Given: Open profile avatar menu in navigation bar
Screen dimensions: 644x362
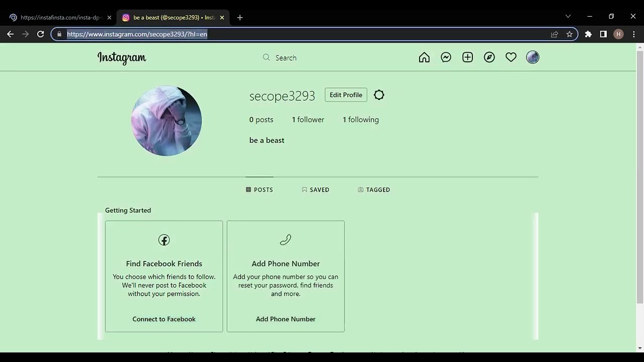Looking at the screenshot, I should (532, 57).
